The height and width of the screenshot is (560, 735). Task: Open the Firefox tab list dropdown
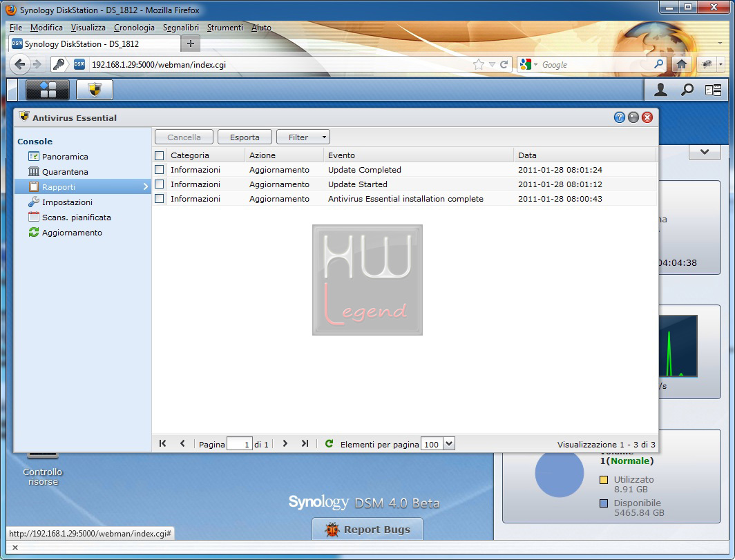pos(720,43)
